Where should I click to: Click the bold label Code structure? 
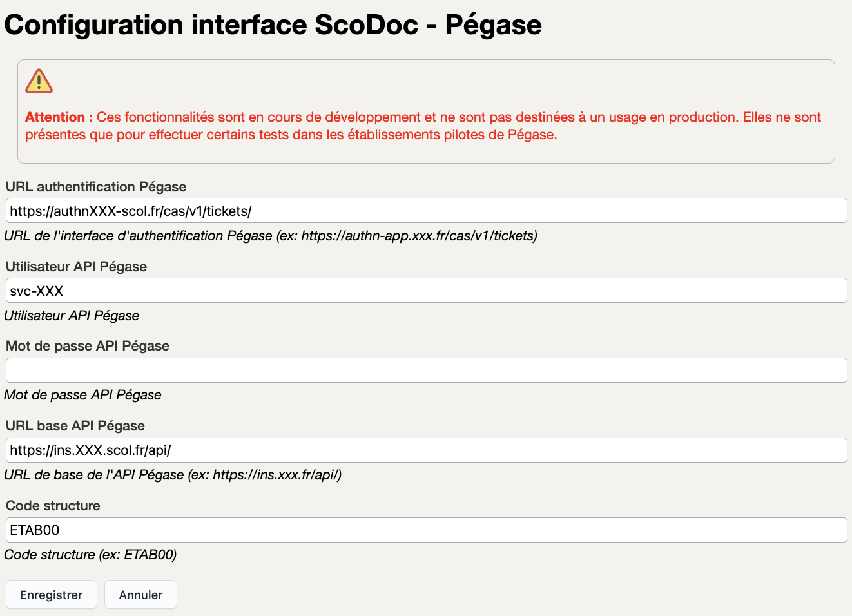(53, 506)
